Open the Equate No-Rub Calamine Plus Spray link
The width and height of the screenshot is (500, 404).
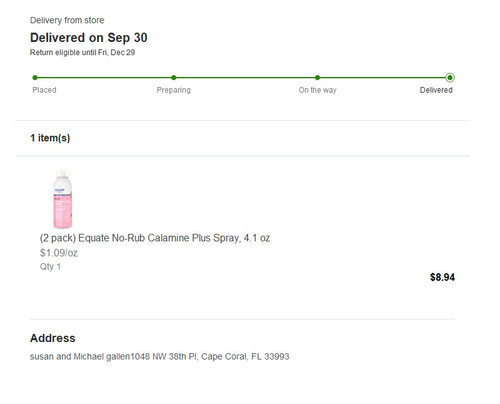(155, 238)
